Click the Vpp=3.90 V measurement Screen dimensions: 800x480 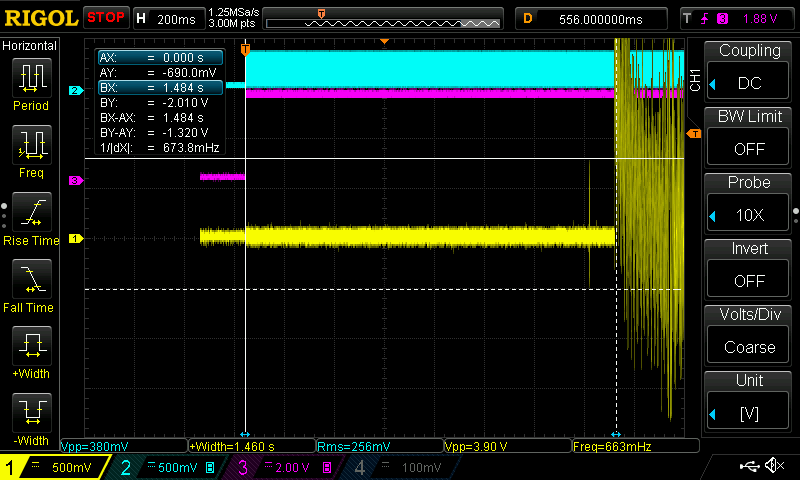(x=508, y=446)
